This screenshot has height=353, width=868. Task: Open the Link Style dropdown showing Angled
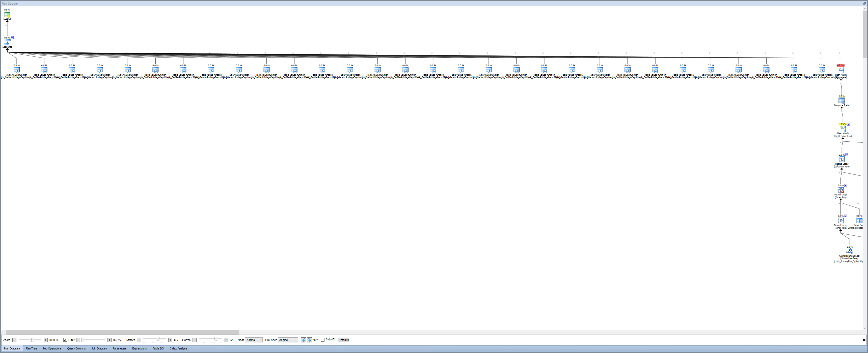(288, 340)
